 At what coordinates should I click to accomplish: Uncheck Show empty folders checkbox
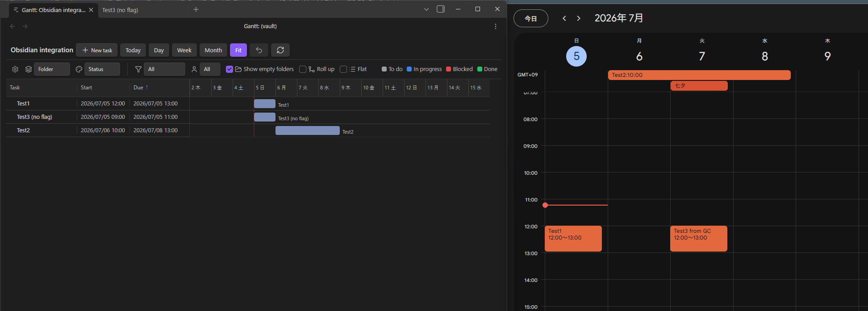pos(230,69)
